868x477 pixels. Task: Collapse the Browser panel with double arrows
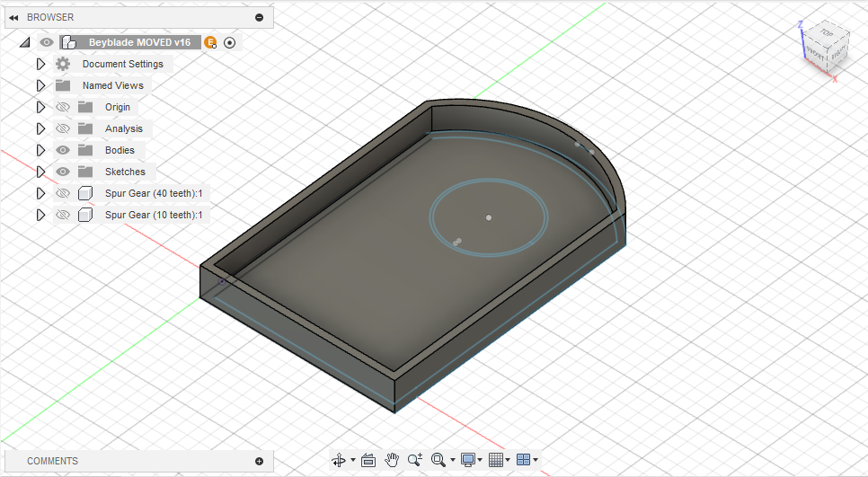click(13, 18)
